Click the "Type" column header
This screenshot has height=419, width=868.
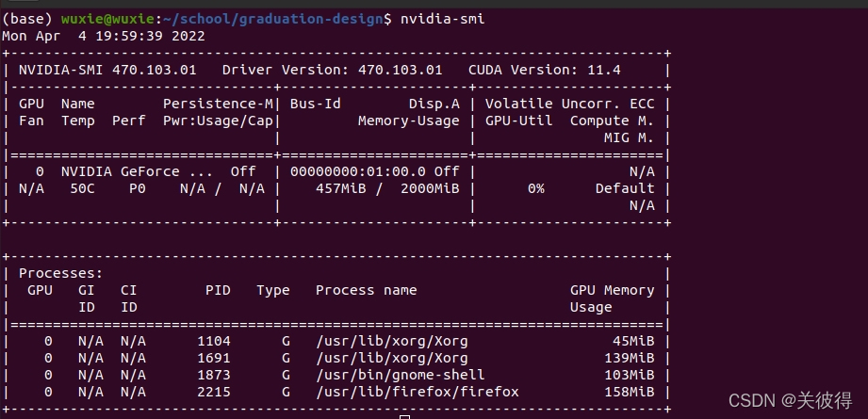[273, 291]
